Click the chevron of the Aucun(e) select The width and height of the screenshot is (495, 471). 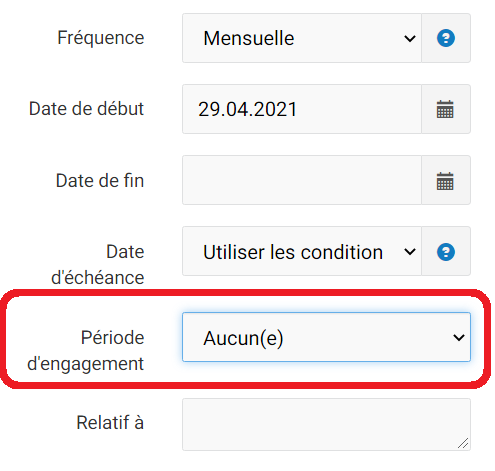click(x=459, y=338)
